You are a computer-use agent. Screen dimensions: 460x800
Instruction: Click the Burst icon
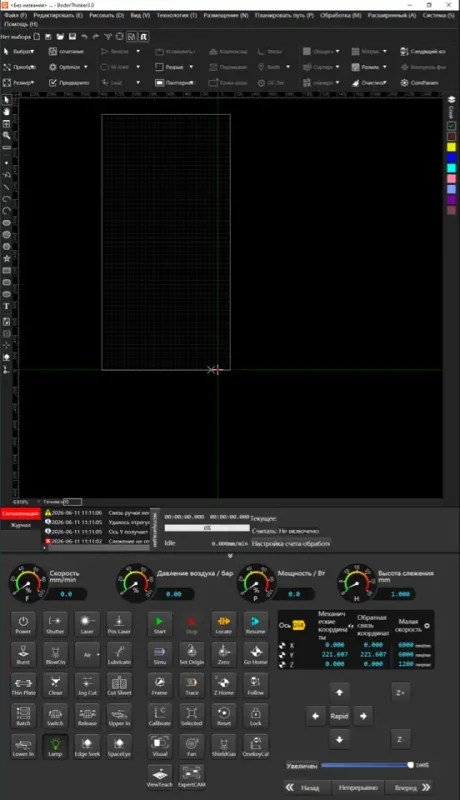[x=23, y=655]
